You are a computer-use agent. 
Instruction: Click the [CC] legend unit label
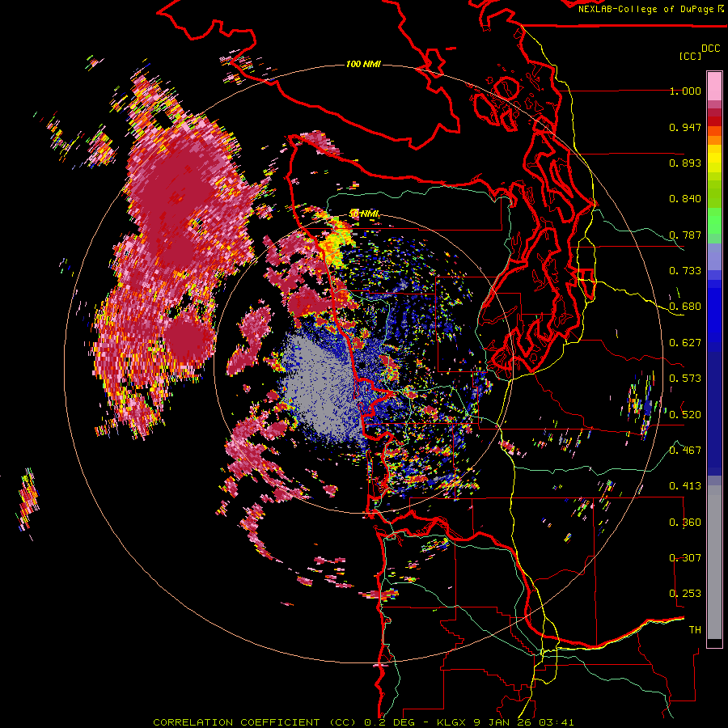690,56
